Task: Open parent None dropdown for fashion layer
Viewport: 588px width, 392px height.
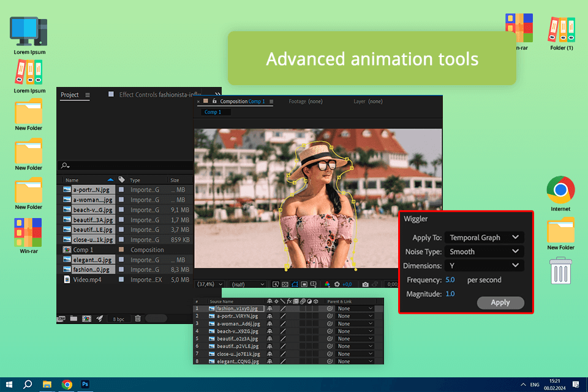Action: pos(355,309)
